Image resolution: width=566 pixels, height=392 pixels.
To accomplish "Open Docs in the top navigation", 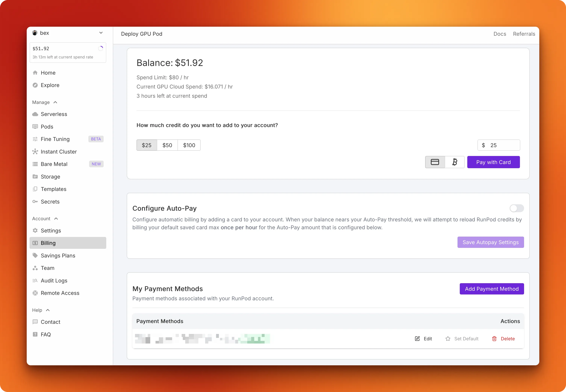I will point(500,34).
